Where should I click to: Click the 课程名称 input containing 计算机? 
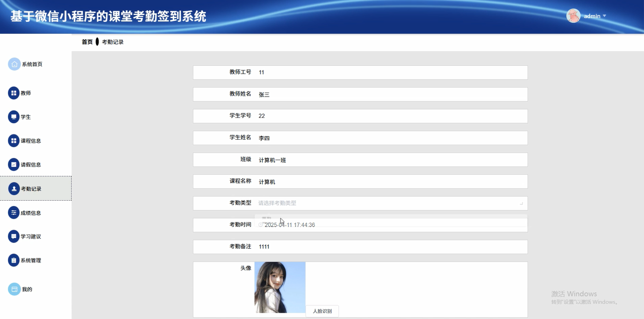(x=391, y=182)
